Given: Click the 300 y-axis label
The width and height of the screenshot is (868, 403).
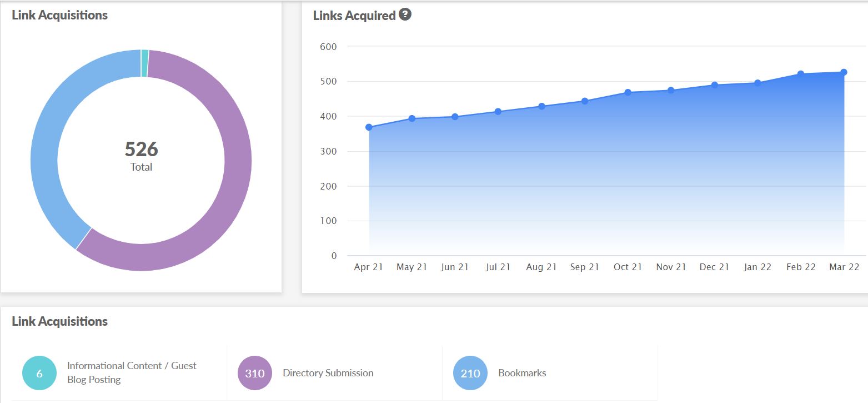Looking at the screenshot, I should (329, 151).
